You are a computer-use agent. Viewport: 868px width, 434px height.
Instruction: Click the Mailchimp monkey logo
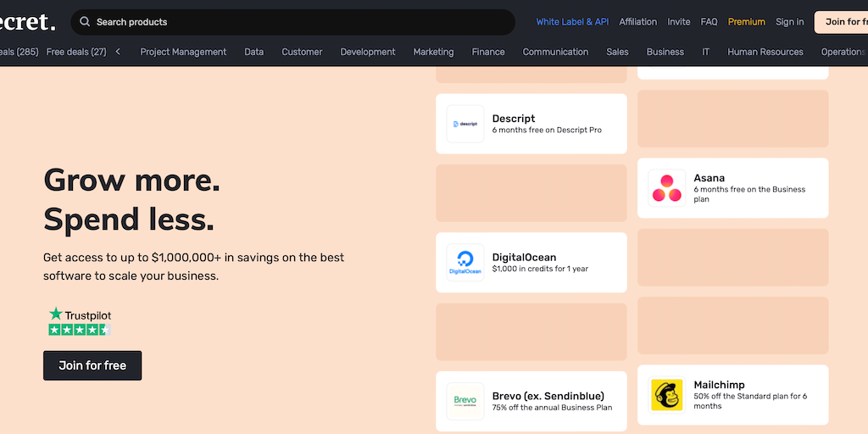tap(666, 395)
